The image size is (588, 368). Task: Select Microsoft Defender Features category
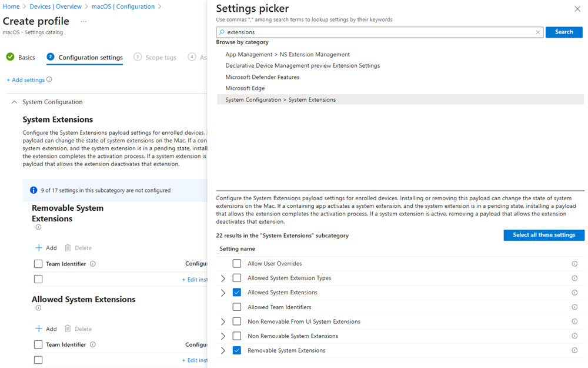262,77
